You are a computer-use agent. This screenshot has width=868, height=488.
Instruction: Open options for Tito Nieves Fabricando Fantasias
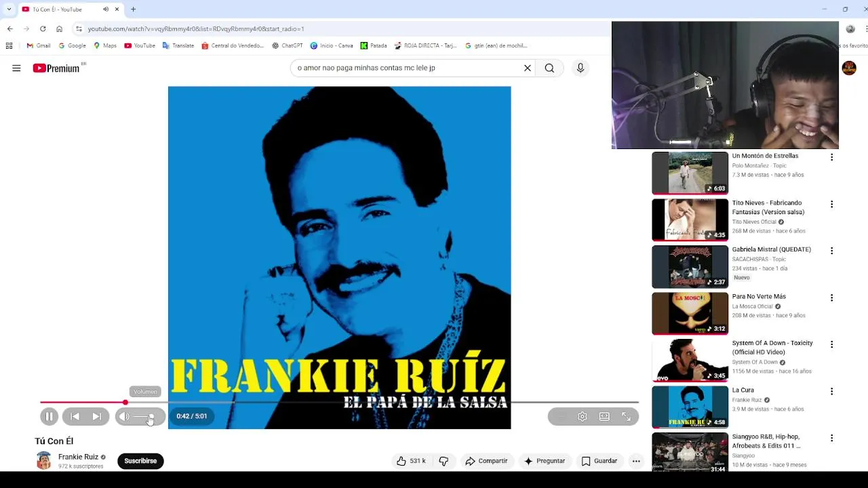point(831,204)
